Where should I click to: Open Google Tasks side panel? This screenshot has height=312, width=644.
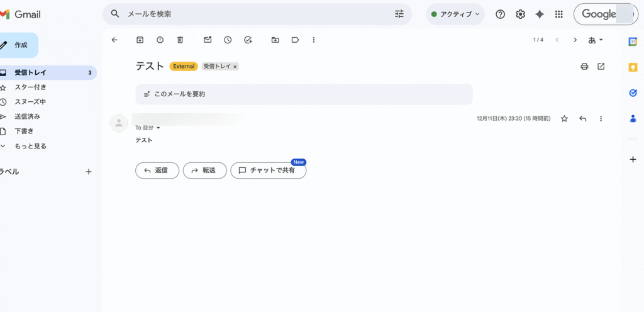[633, 93]
